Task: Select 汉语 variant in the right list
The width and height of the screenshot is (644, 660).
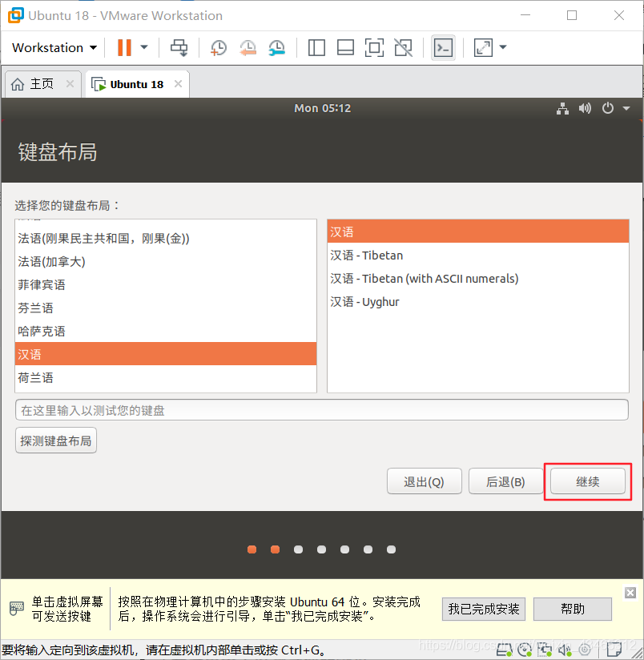Action: click(x=478, y=231)
